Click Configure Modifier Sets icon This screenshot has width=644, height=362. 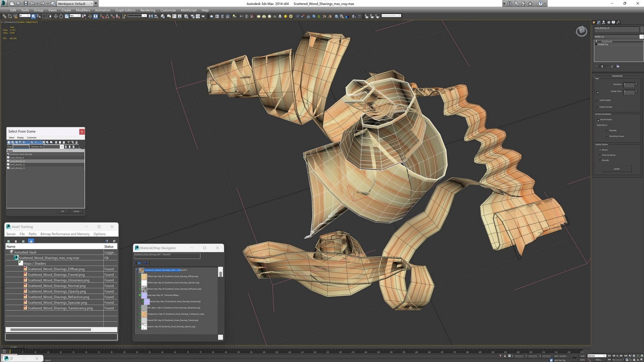point(618,66)
